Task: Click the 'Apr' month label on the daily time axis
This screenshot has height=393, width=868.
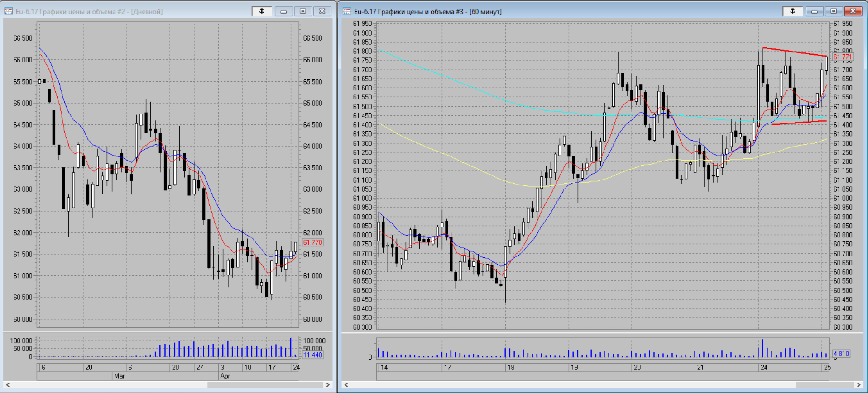Action: click(225, 376)
